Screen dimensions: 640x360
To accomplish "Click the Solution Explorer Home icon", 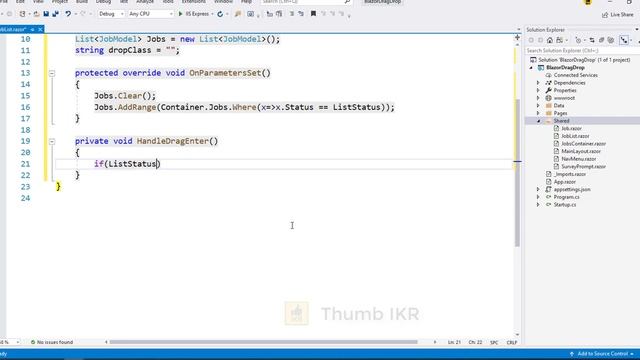I will coord(550,40).
